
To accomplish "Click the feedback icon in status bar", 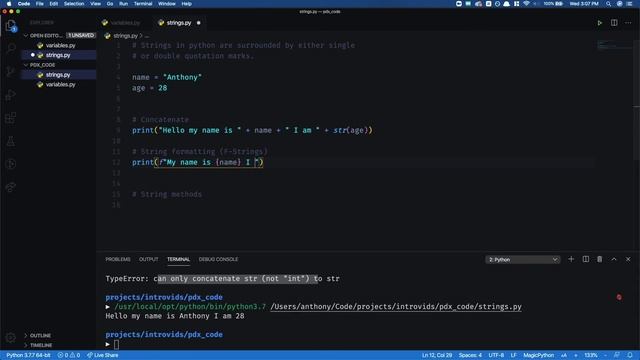I will 617,355.
